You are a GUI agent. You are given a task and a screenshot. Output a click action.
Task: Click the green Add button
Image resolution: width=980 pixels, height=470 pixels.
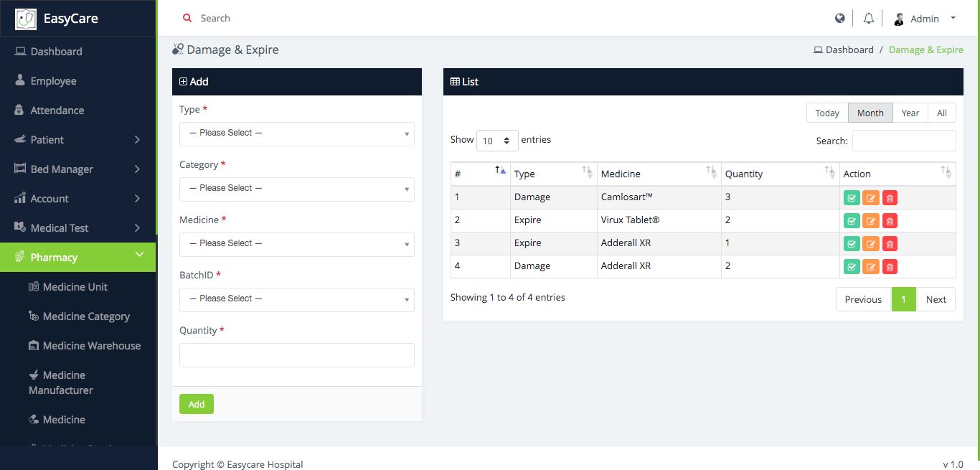click(196, 404)
